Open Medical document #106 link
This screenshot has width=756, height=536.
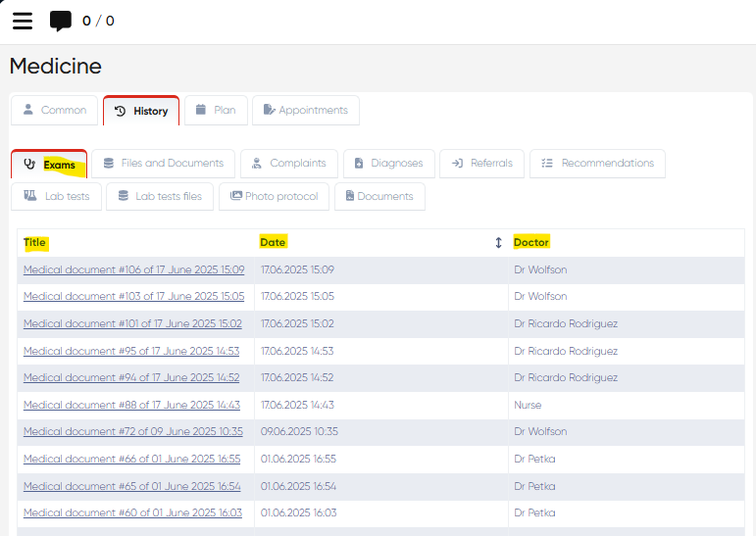(x=133, y=269)
